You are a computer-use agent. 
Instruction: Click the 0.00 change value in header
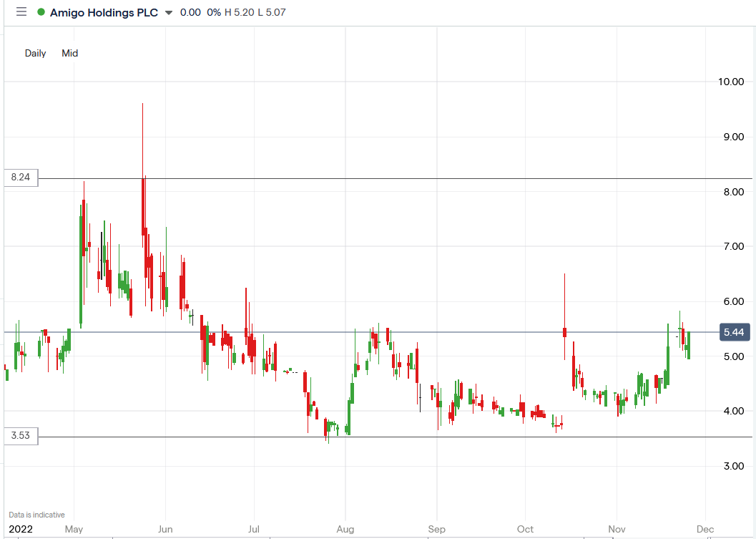tap(190, 13)
